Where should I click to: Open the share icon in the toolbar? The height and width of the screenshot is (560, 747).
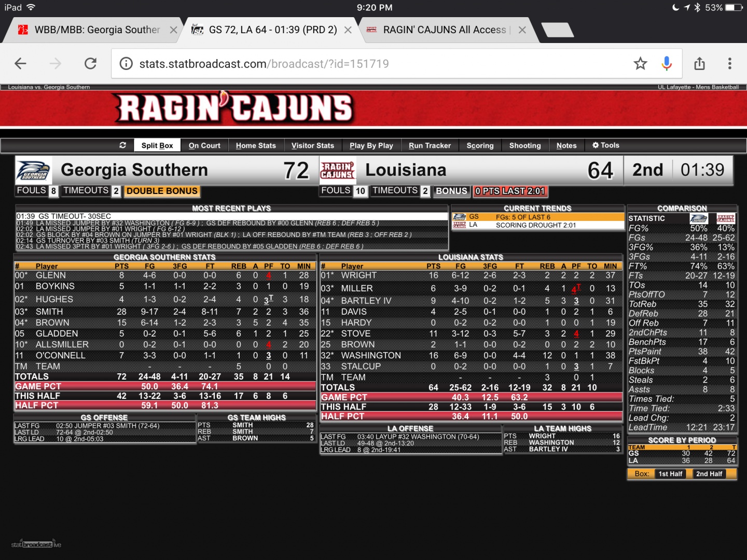click(x=699, y=64)
